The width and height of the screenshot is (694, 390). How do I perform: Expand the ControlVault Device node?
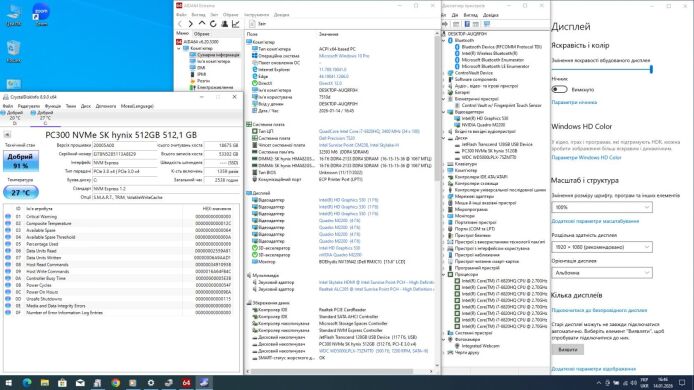444,73
